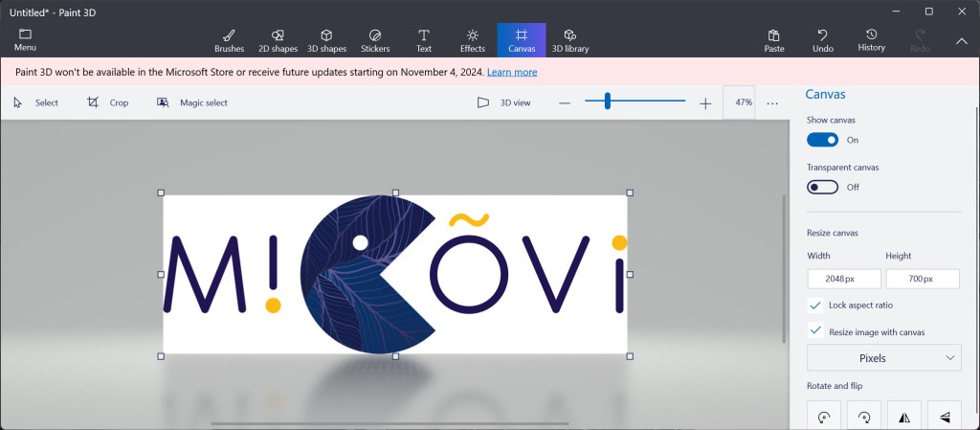Click the Redo button

[x=920, y=40]
